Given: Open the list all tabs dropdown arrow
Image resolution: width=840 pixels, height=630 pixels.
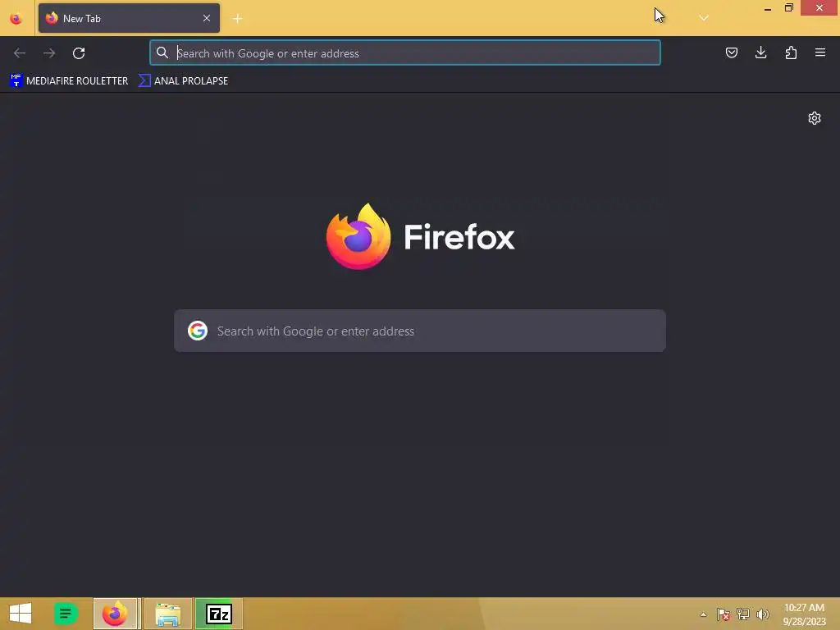Looking at the screenshot, I should coord(703,18).
